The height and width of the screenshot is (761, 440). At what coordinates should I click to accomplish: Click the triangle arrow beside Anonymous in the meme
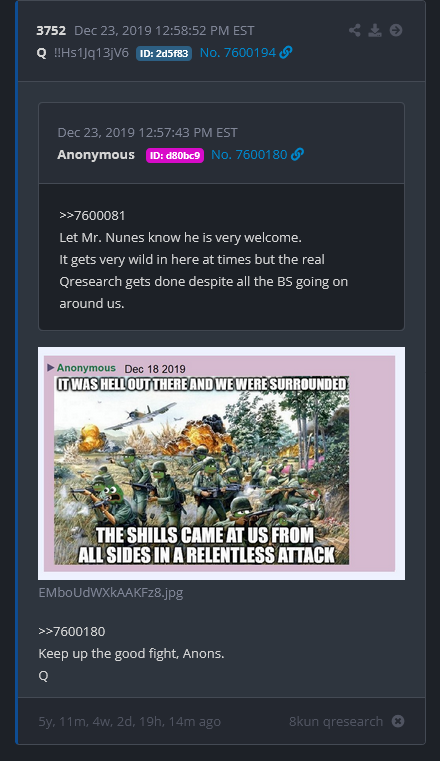point(50,368)
